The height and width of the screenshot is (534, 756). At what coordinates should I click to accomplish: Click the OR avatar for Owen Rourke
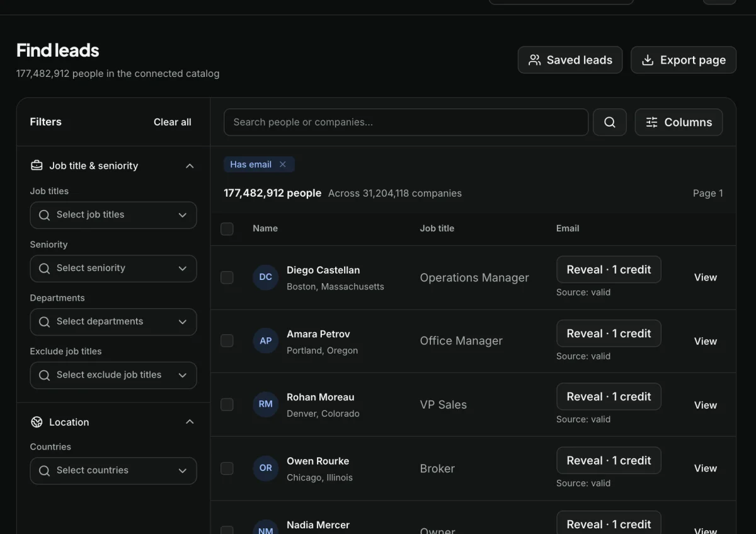266,468
